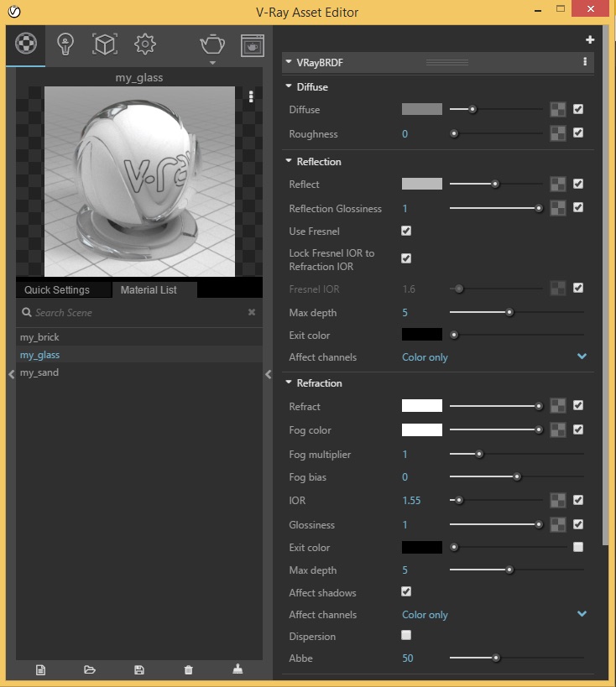This screenshot has height=687, width=616.
Task: Open Diffuse texture map slot
Action: tap(558, 110)
